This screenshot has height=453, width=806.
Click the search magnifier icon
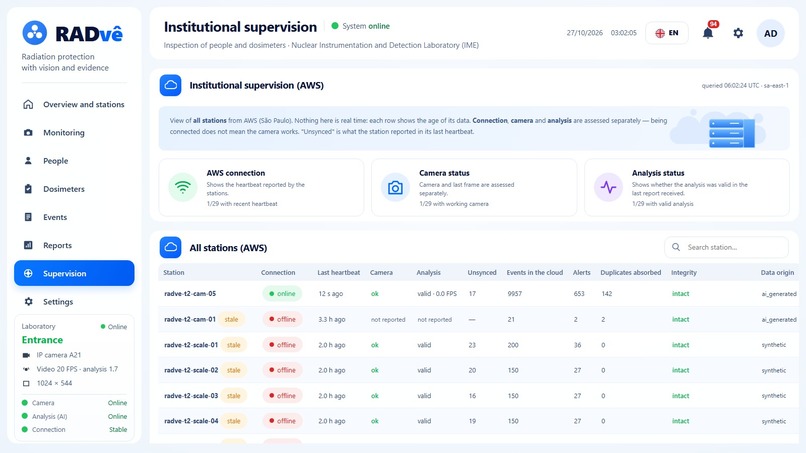676,247
